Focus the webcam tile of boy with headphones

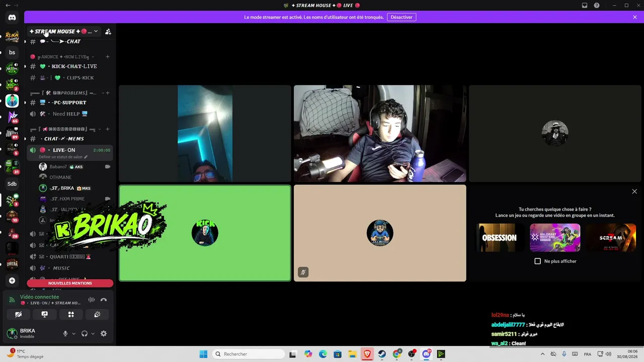coord(380,133)
